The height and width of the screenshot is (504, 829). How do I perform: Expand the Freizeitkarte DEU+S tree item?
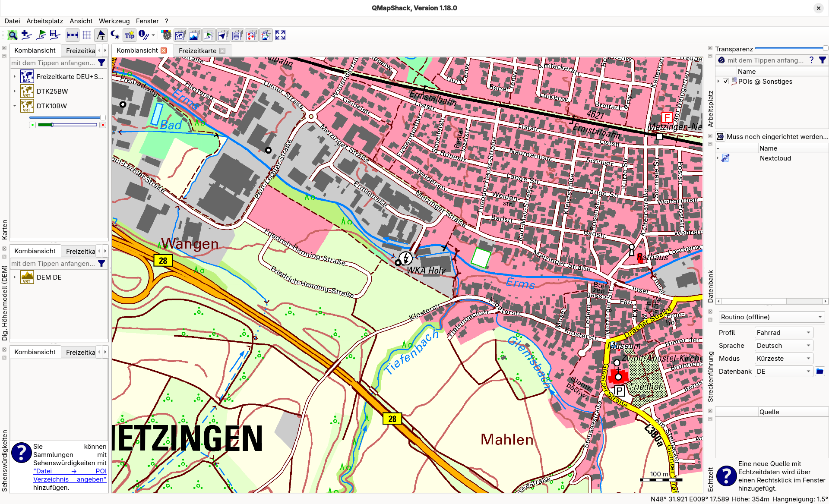tap(14, 77)
